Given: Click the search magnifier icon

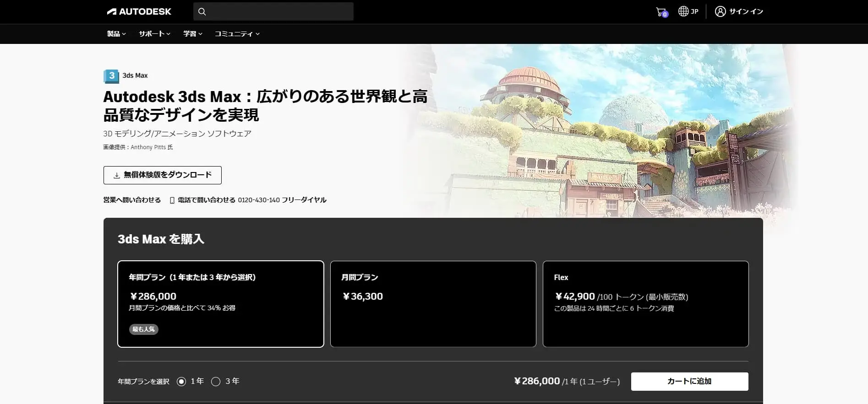Looking at the screenshot, I should 202,11.
